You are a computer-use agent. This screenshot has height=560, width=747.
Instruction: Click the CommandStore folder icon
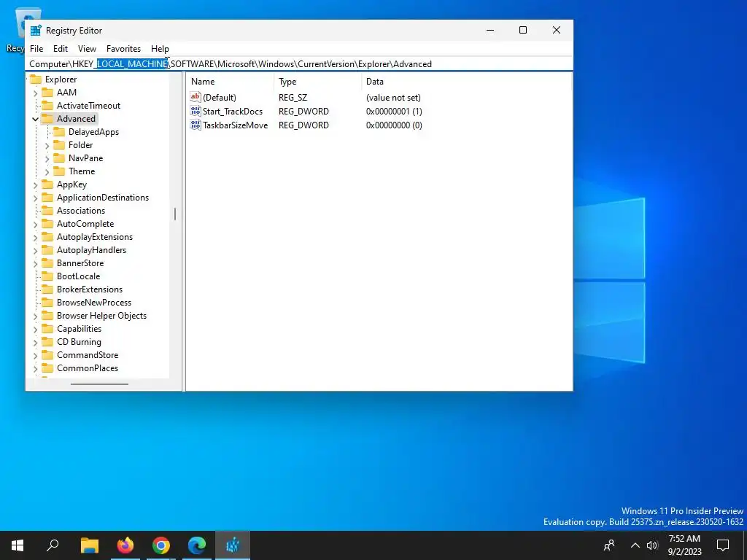[47, 355]
